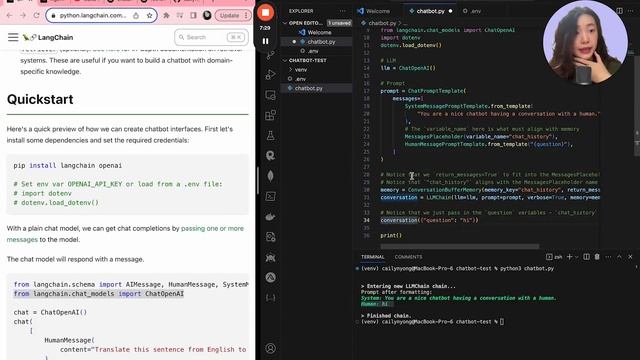
Task: Pause the recording with the pause icon
Action: [265, 41]
